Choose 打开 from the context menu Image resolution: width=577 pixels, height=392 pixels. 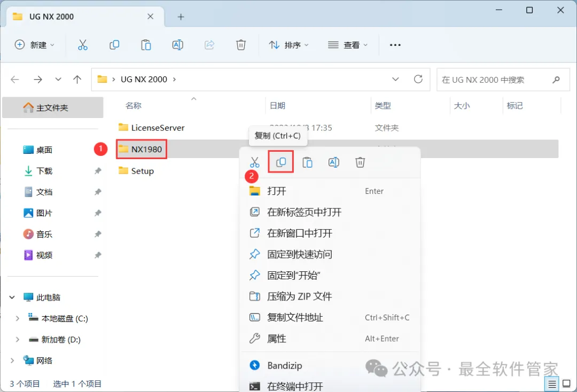click(330, 191)
